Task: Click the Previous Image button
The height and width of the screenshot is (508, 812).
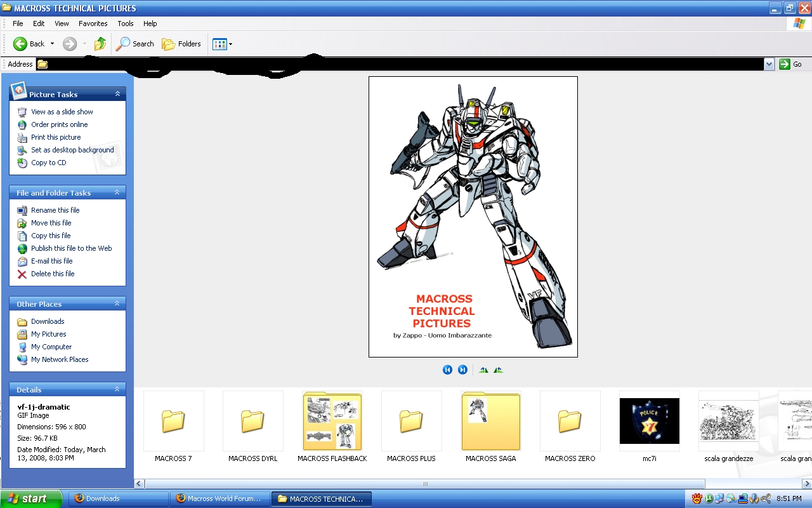Action: (447, 370)
